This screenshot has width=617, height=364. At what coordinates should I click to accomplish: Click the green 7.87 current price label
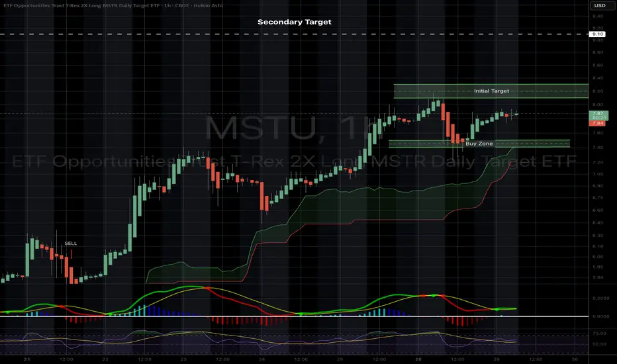tap(598, 115)
